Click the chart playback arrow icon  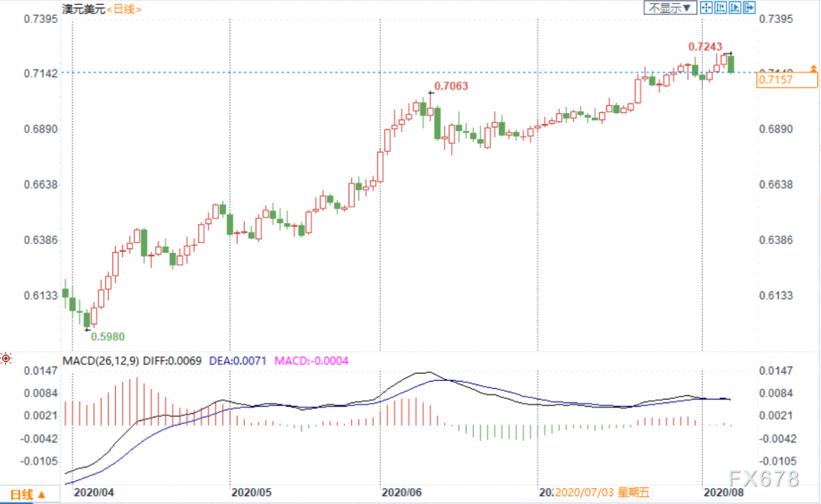click(x=735, y=8)
